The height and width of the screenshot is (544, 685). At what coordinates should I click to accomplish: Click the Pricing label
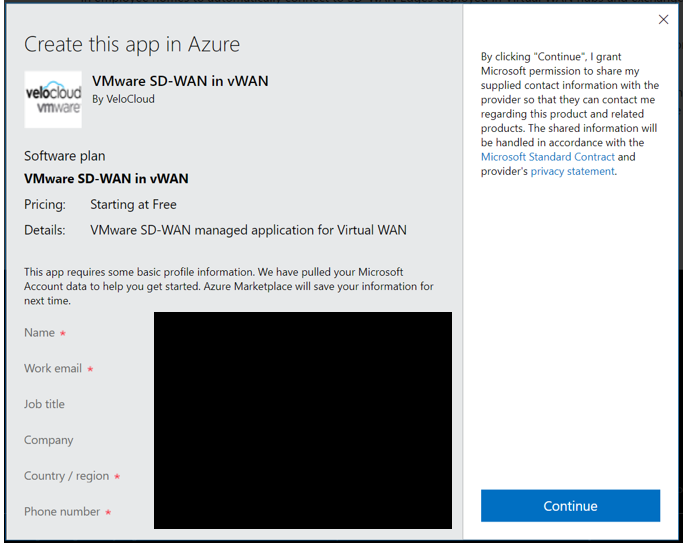tap(45, 204)
